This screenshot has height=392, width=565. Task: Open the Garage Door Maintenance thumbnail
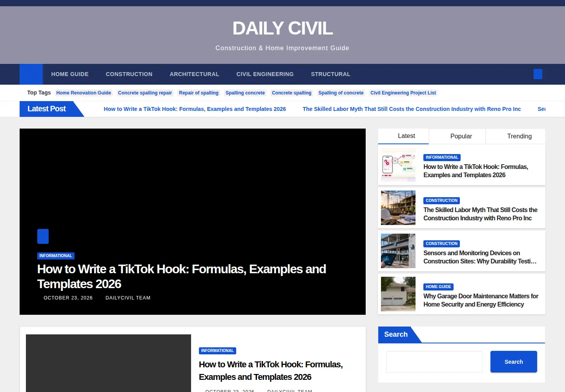398,294
